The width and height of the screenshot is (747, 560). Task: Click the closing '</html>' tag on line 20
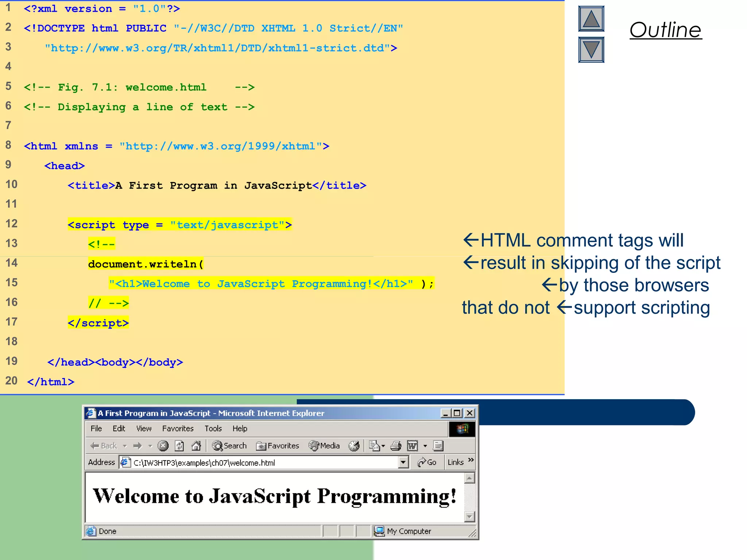click(51, 382)
